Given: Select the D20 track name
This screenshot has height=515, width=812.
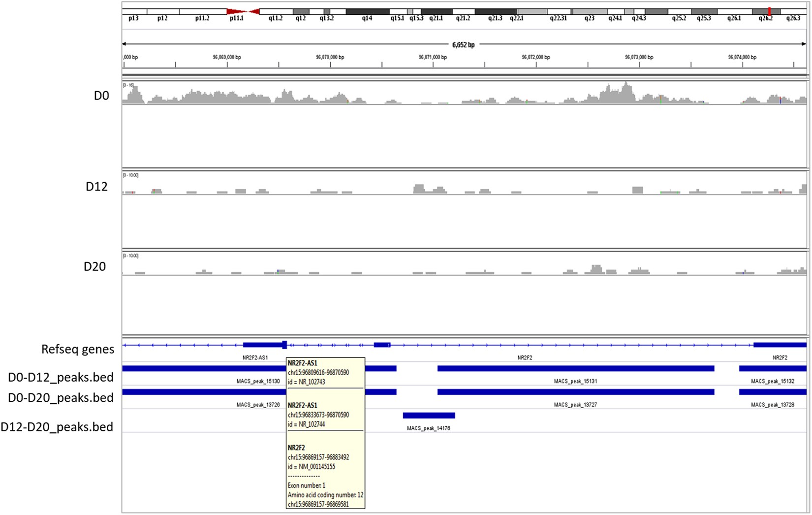Looking at the screenshot, I should click(94, 267).
